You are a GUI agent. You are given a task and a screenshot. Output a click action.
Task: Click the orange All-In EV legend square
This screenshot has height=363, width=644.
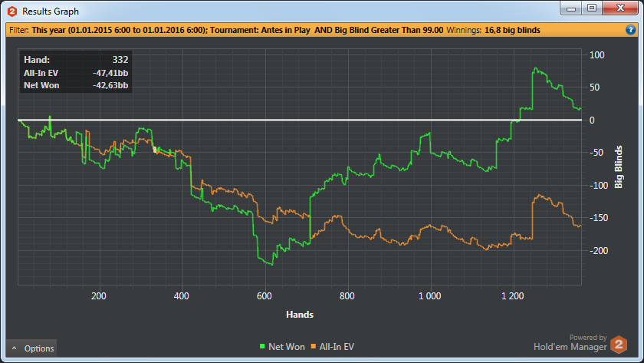pyautogui.click(x=312, y=348)
